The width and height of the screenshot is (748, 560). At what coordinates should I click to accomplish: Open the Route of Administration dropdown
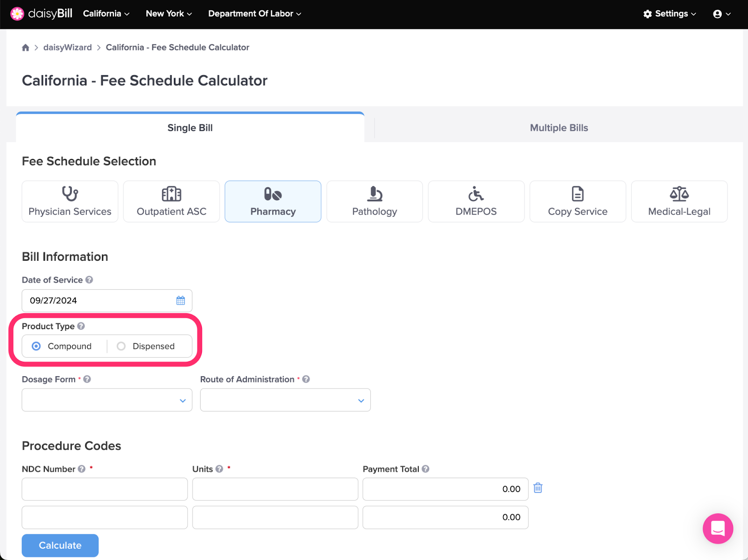[x=285, y=400]
